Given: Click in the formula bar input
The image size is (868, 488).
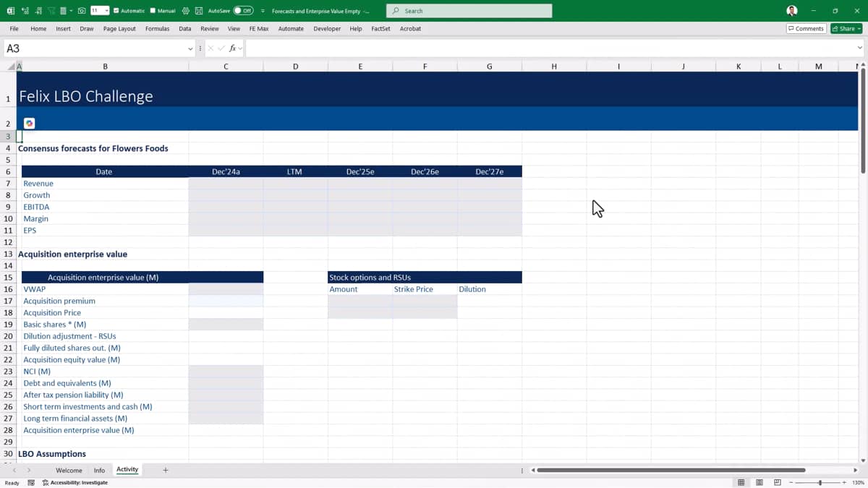Looking at the screenshot, I should [550, 48].
